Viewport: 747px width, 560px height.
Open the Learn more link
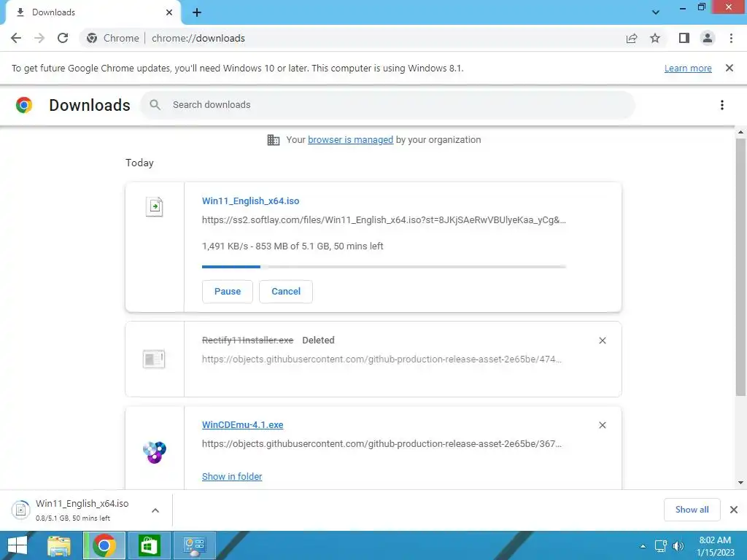pyautogui.click(x=688, y=68)
